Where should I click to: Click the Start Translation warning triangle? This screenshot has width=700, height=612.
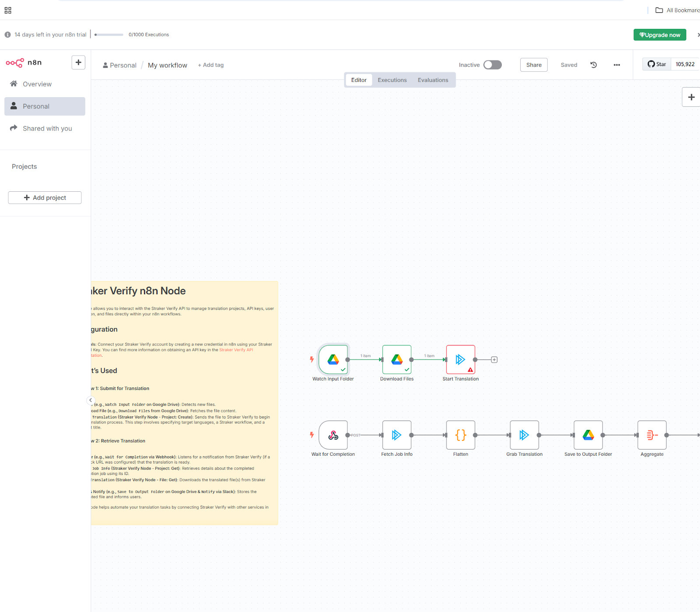[x=470, y=370]
